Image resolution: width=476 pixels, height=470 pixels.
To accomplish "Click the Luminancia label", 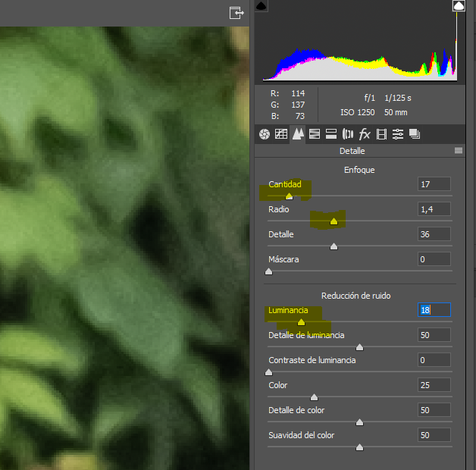I will 288,310.
